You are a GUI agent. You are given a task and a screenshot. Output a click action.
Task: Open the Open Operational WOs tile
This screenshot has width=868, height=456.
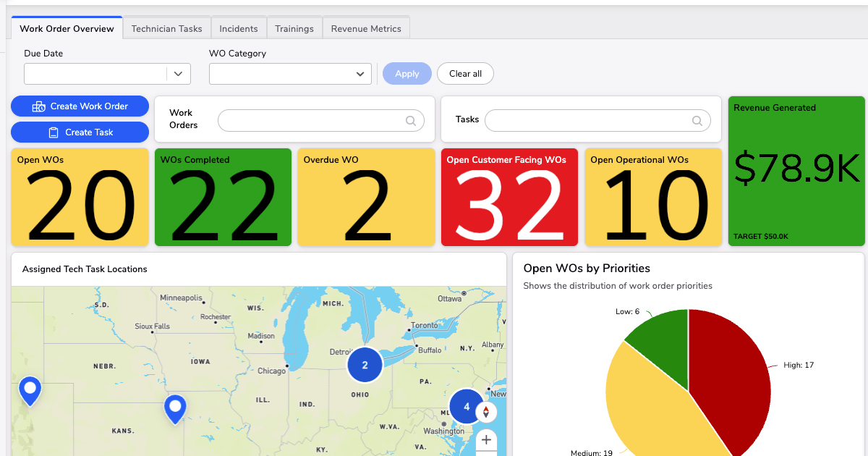[653, 198]
